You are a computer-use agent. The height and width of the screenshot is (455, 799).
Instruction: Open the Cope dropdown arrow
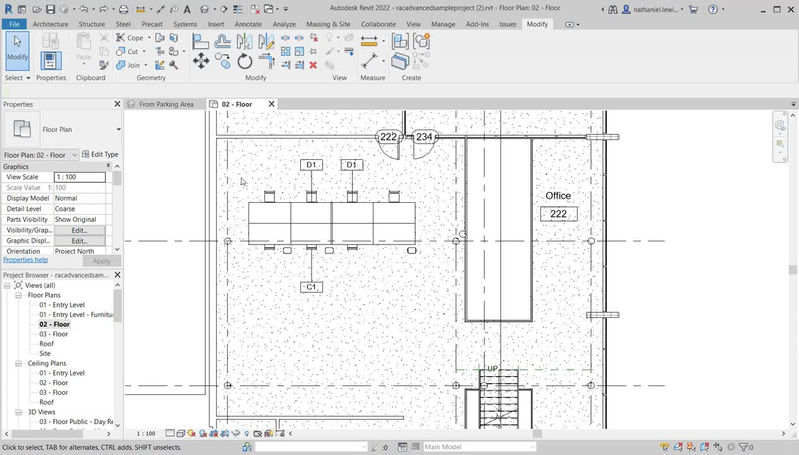149,38
